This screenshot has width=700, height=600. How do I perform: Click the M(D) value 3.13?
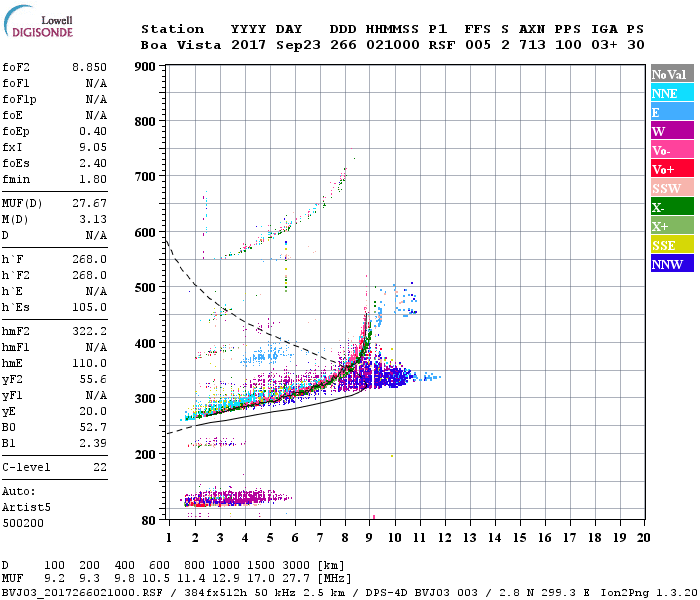(x=93, y=219)
